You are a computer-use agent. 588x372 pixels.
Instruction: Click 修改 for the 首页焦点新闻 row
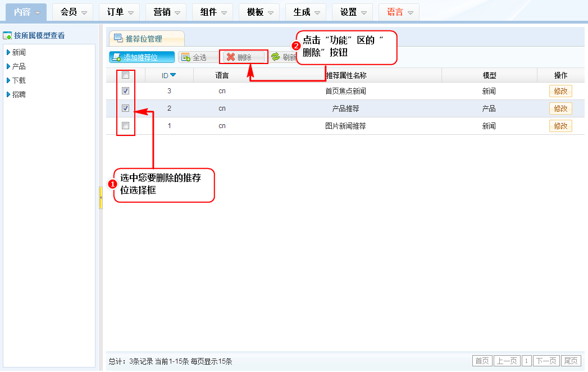pos(560,91)
